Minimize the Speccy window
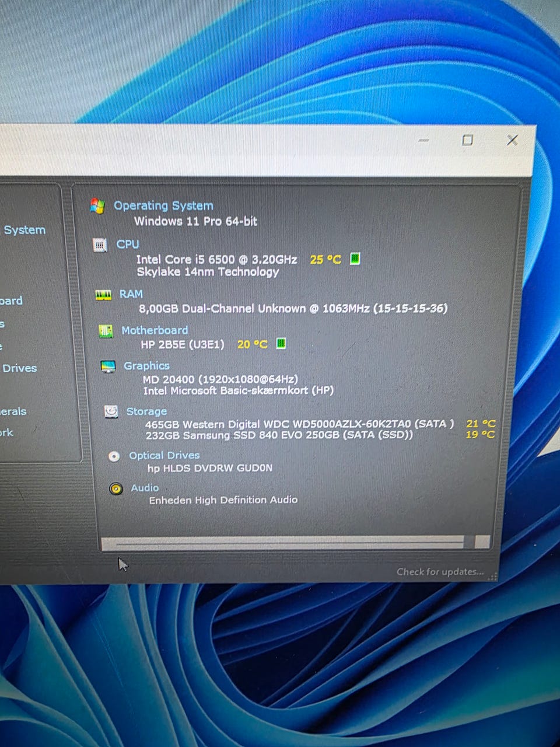560x747 pixels. coord(424,141)
